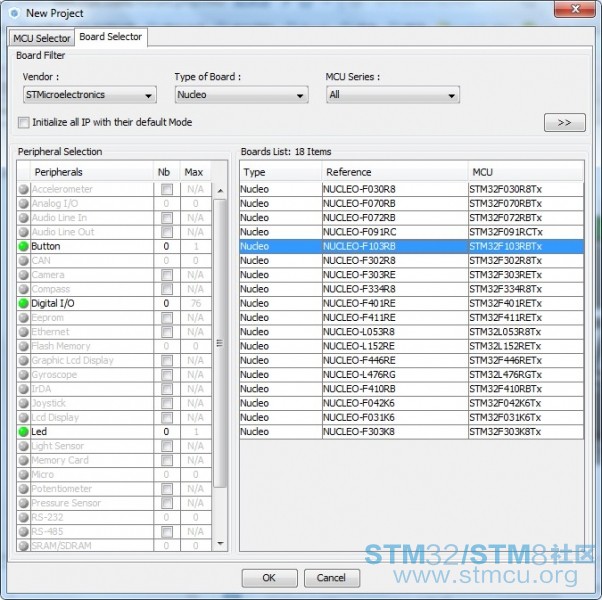Click the Cancel button
The width and height of the screenshot is (602, 600).
point(332,578)
